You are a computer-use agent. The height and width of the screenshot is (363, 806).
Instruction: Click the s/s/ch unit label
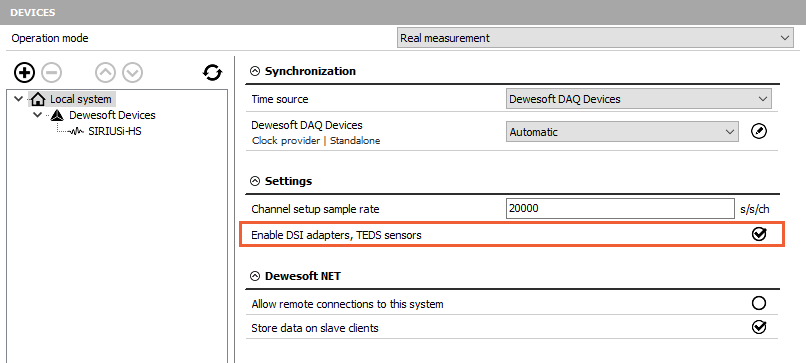point(755,209)
